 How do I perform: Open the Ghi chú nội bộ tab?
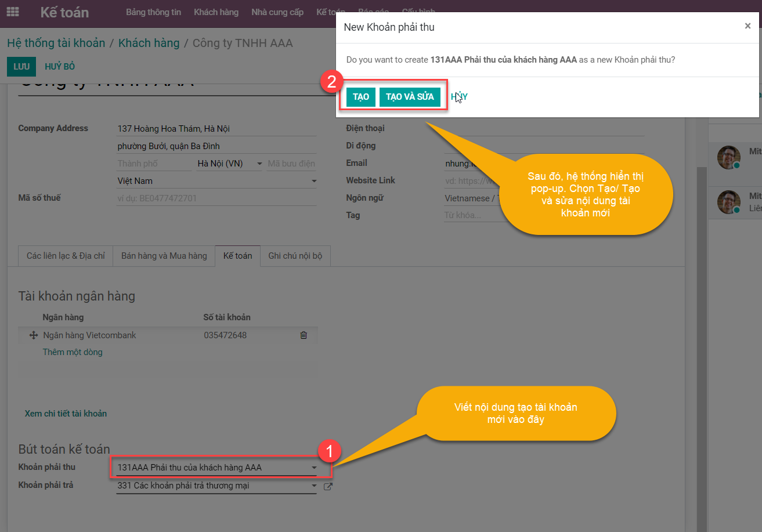pos(295,256)
